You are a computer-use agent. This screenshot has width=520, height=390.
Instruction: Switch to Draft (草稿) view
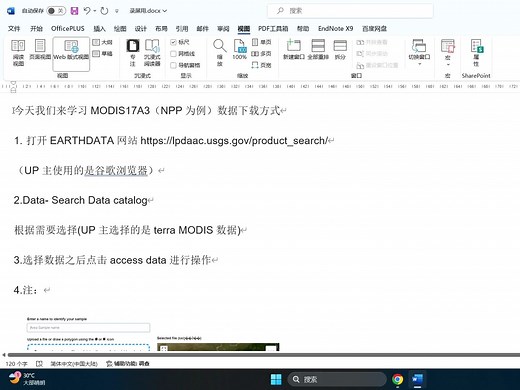click(x=102, y=54)
